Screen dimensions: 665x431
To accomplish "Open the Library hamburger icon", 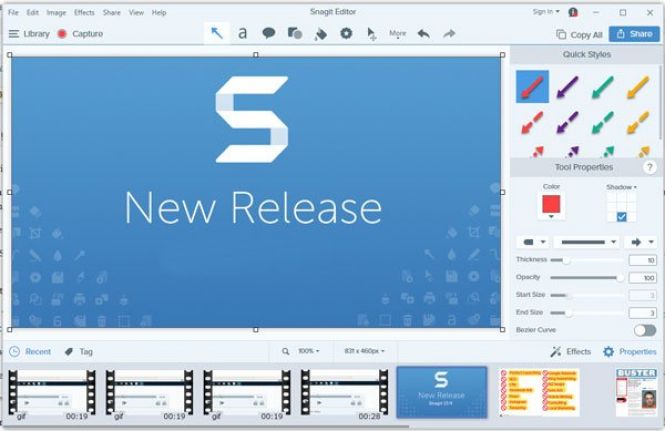I will (x=14, y=34).
